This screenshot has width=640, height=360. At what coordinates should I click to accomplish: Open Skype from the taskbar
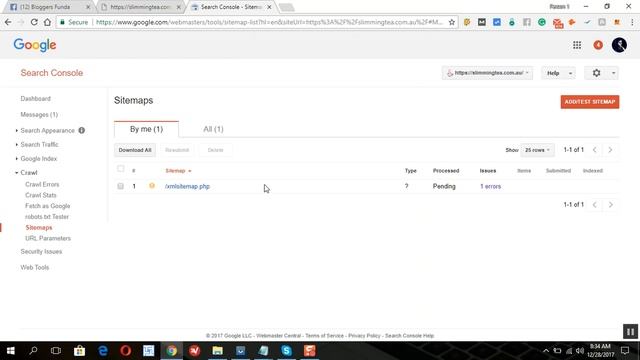(286, 351)
